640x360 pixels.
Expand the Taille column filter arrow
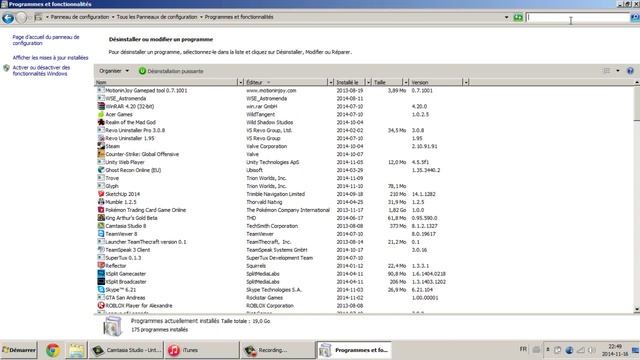tap(405, 82)
